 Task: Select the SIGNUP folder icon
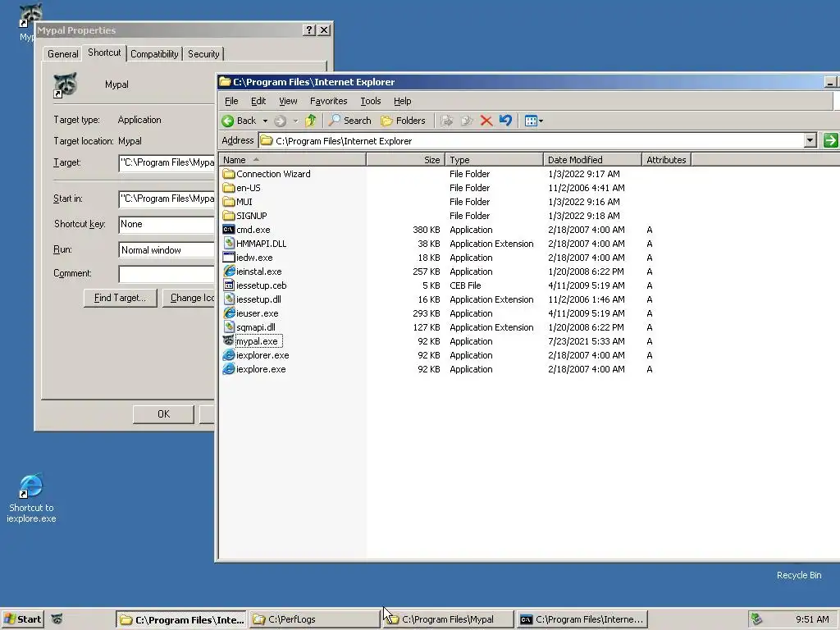[x=229, y=216]
